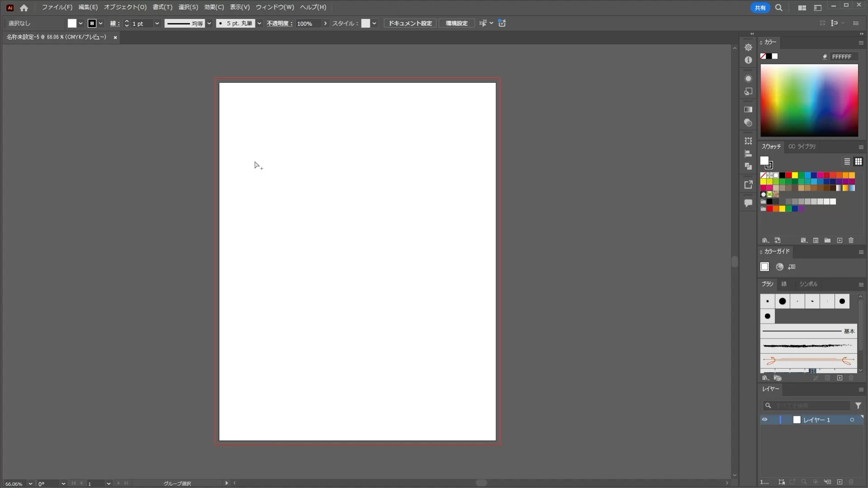Open the color harmony wheel icon in Color Guide
868x488 pixels.
point(779,267)
